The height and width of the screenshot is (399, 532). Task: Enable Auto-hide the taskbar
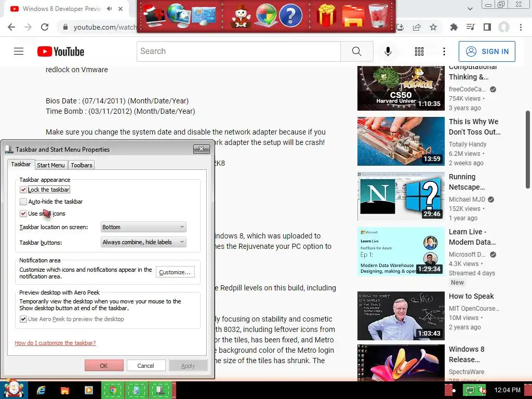(23, 202)
